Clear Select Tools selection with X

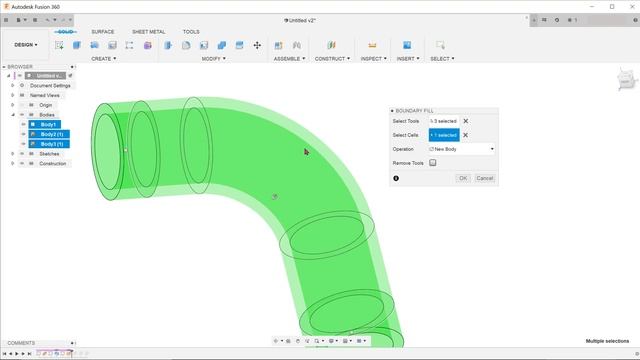tap(465, 121)
